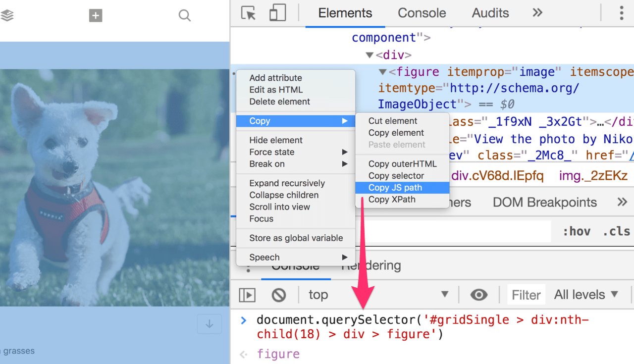Click the document.querySelector console line

(423, 327)
